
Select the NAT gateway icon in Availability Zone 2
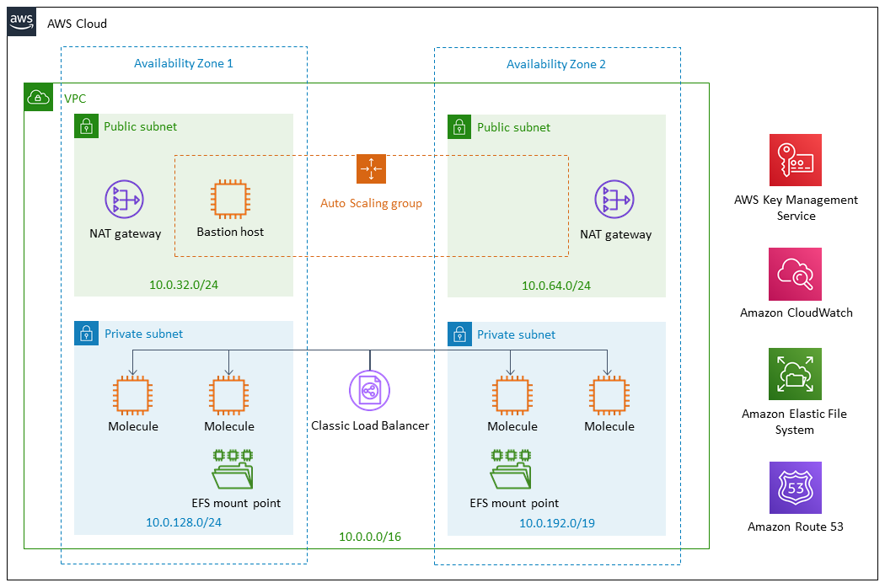(x=614, y=199)
